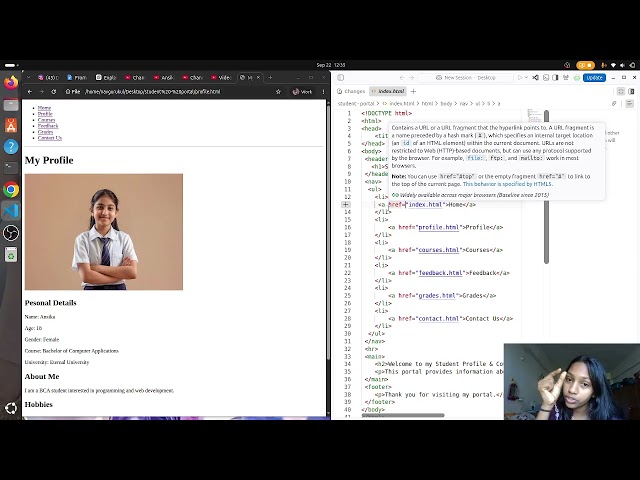640x480 pixels.
Task: Click the student profile photo
Action: [104, 232]
